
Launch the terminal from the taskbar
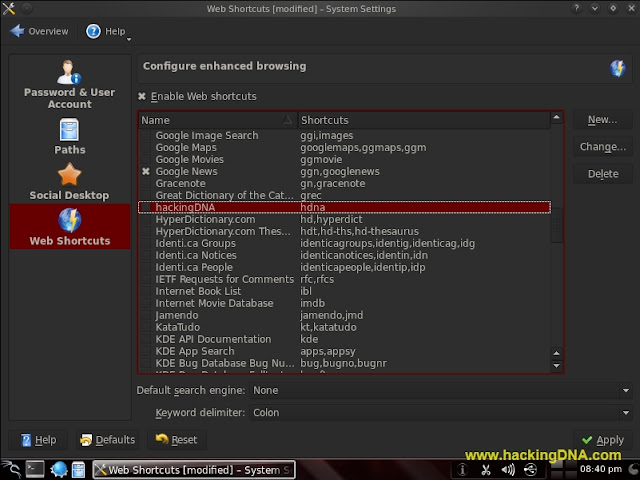(x=35, y=469)
